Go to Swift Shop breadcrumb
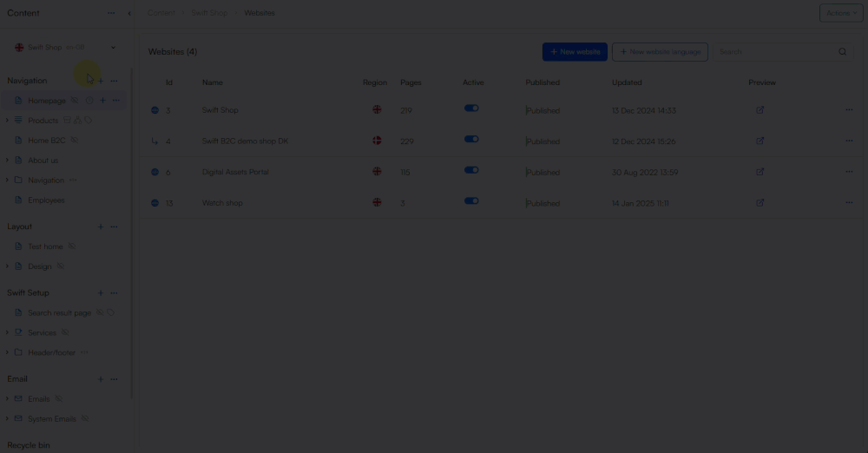The width and height of the screenshot is (868, 453). coord(209,13)
